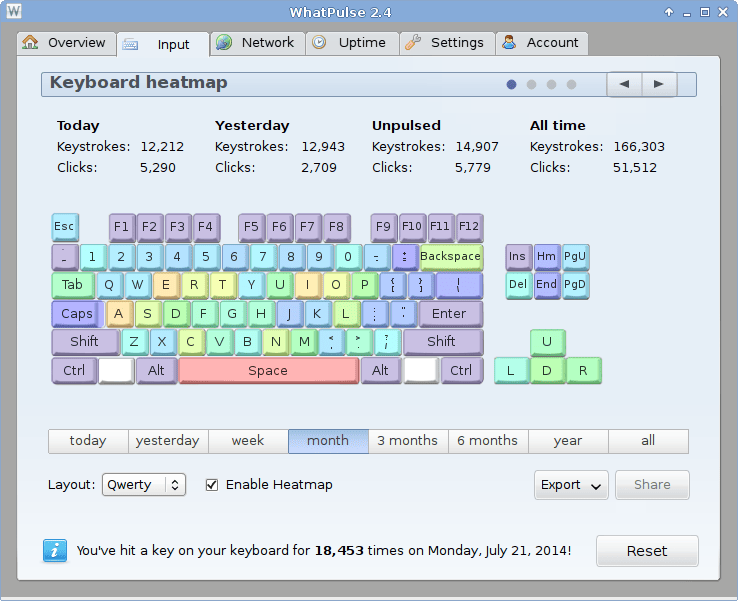Image resolution: width=738 pixels, height=601 pixels.
Task: Select the 'all' time range
Action: pos(648,441)
